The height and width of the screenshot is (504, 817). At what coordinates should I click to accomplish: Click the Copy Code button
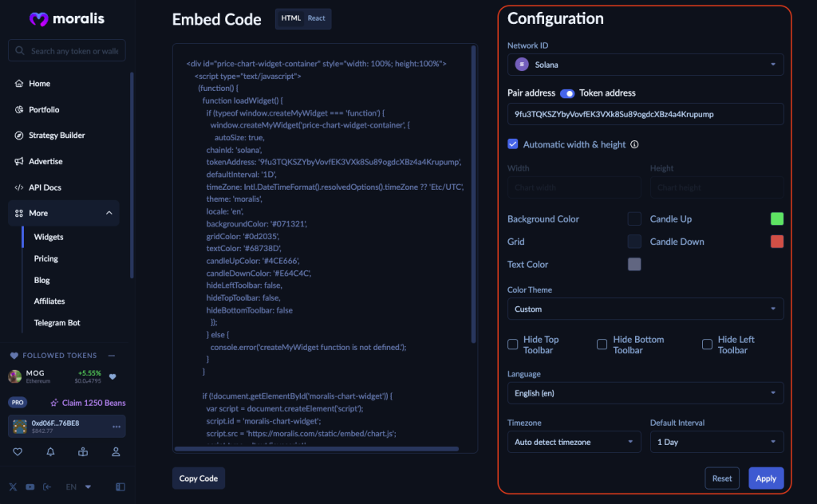(199, 478)
